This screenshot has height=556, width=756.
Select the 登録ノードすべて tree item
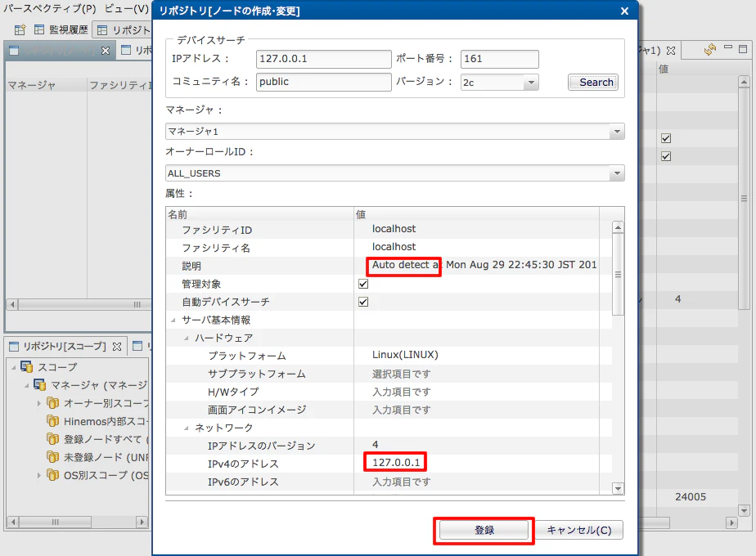[106, 439]
